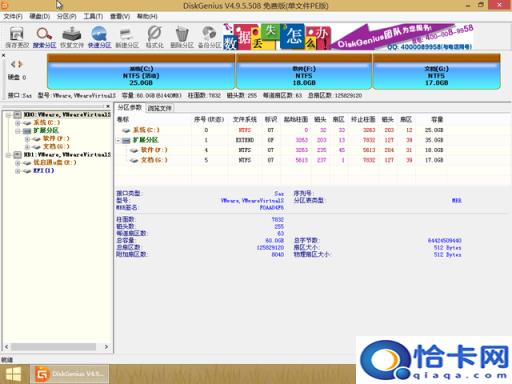Select 扩展分区 label in the disk tree

tap(46, 131)
